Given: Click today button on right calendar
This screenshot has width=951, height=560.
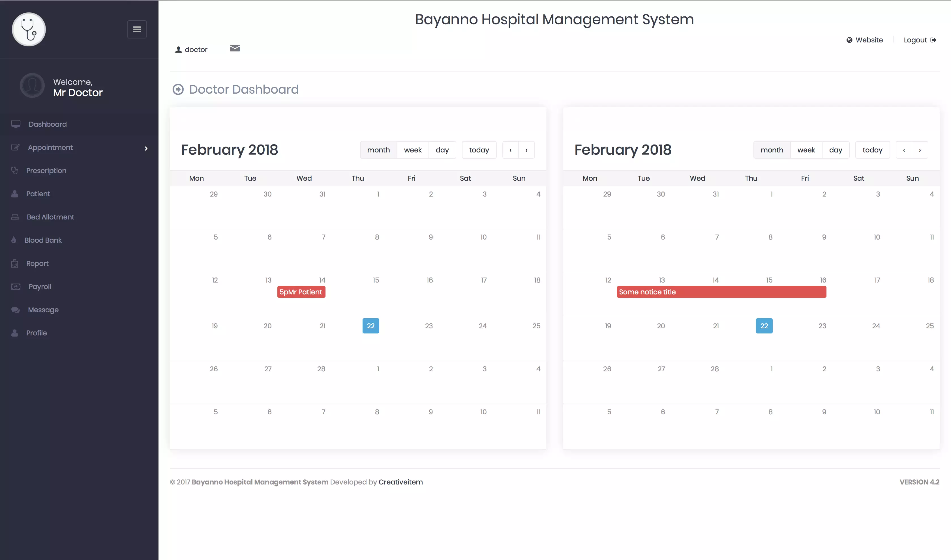Looking at the screenshot, I should pyautogui.click(x=873, y=150).
